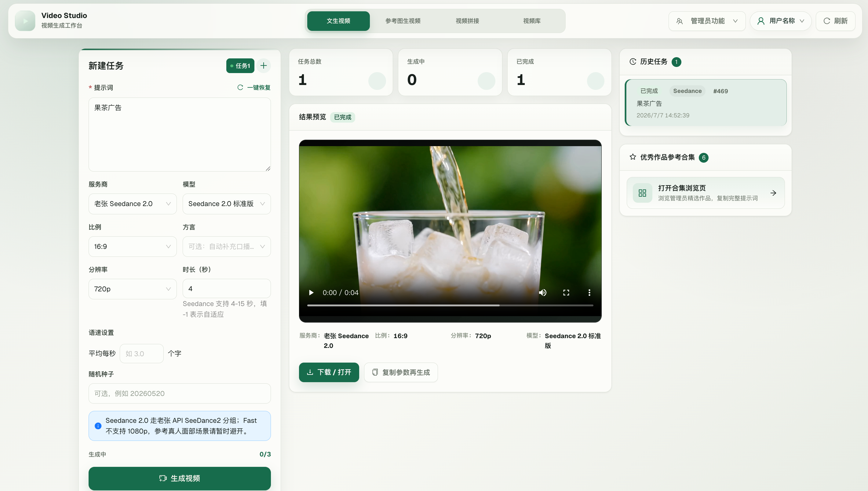Open the collection page via the grid icon
Viewport: 868px width, 491px height.
[642, 193]
